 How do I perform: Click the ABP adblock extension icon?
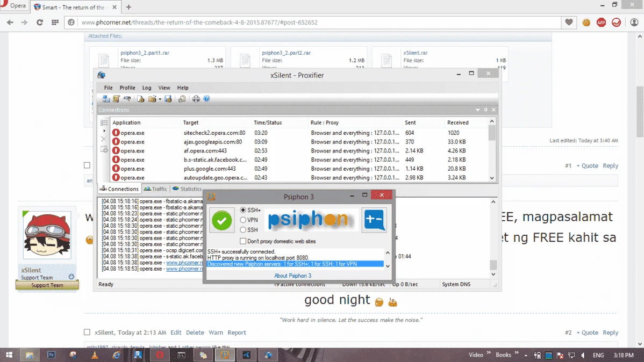602,23
